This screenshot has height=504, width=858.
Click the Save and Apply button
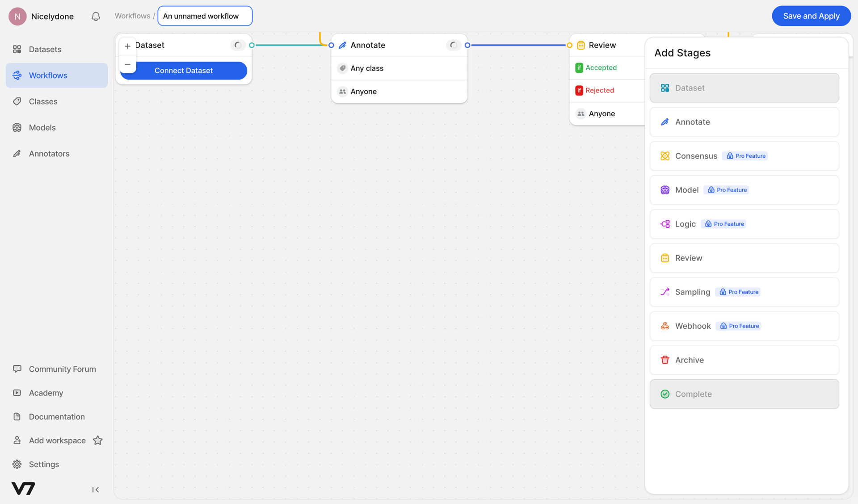(811, 16)
